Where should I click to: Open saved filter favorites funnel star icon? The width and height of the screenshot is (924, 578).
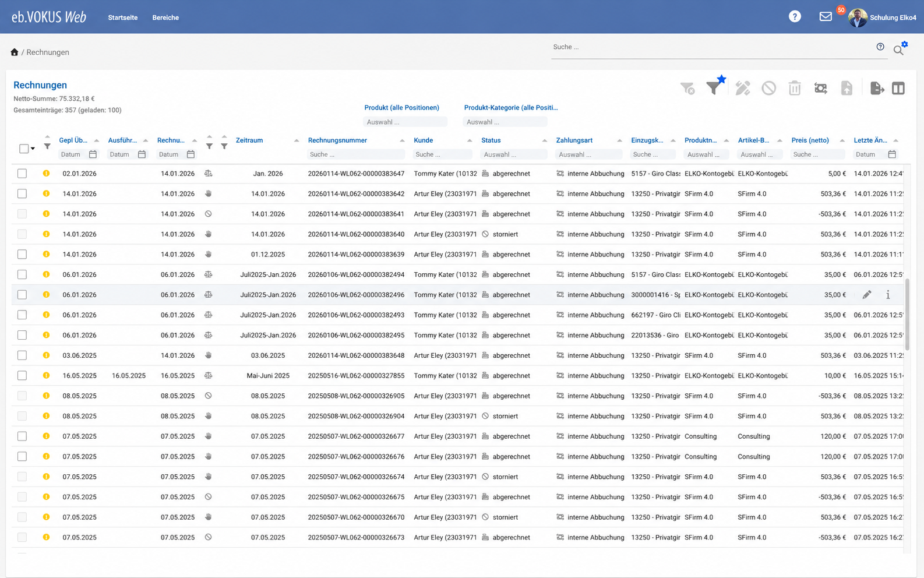[715, 86]
